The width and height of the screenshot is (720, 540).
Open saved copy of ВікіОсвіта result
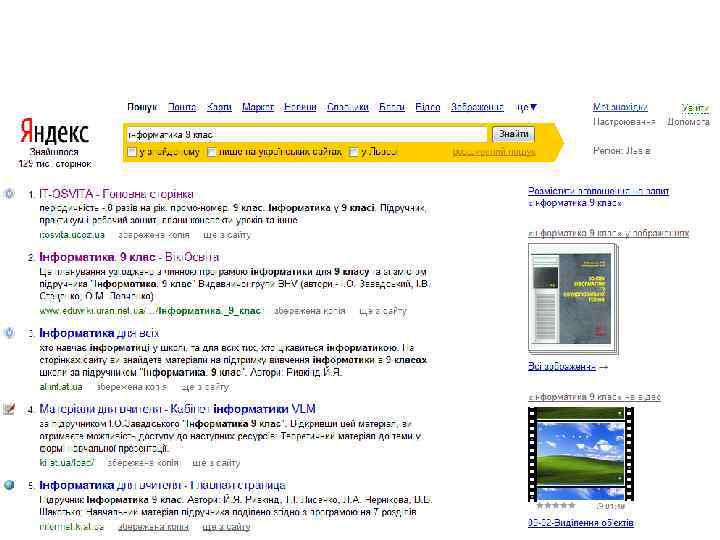[309, 311]
